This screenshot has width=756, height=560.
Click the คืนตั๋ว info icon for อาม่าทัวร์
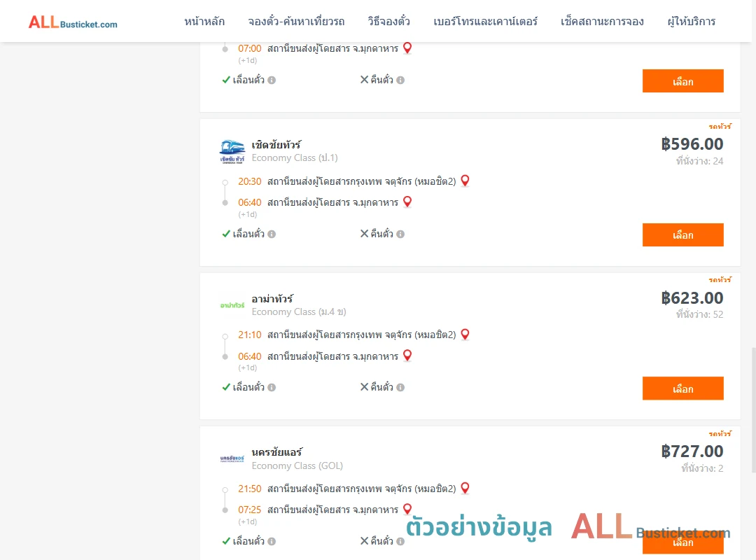click(x=400, y=387)
